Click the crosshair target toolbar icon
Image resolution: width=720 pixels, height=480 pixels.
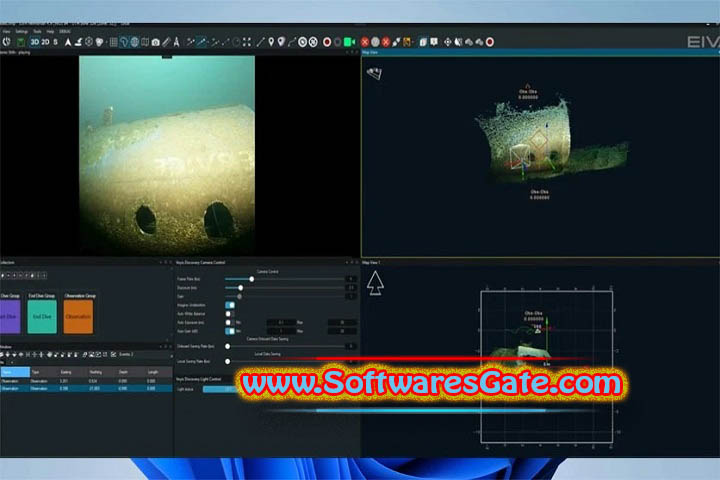point(448,42)
